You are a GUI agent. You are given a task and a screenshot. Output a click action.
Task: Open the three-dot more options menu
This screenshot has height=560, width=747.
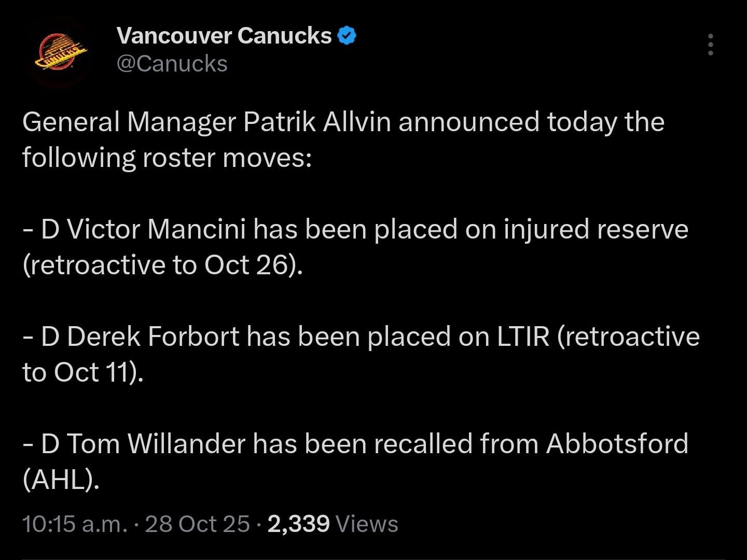710,45
